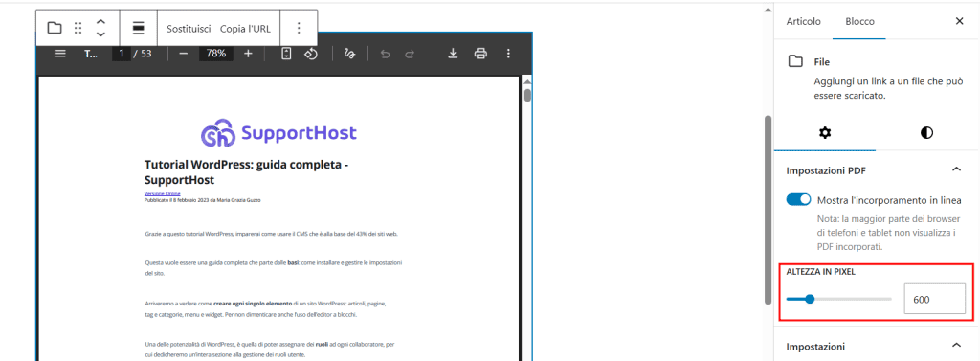
Task: Open block toolbar three-dot options menu
Action: pos(299,28)
